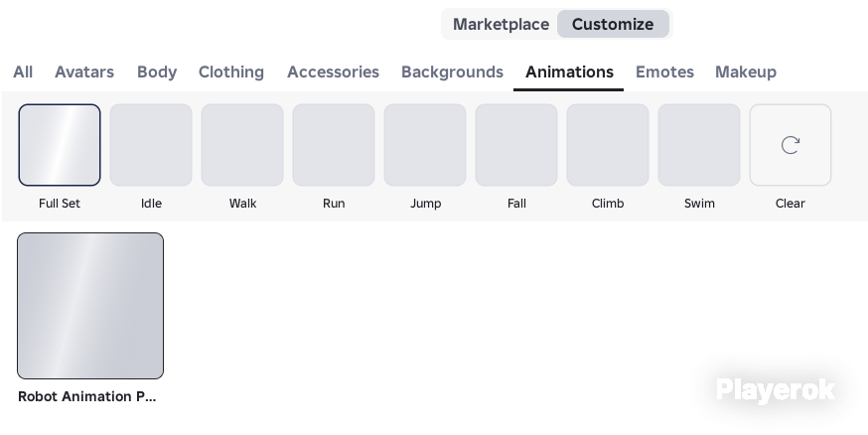
Task: Open the Walk animation slot
Action: tap(242, 145)
